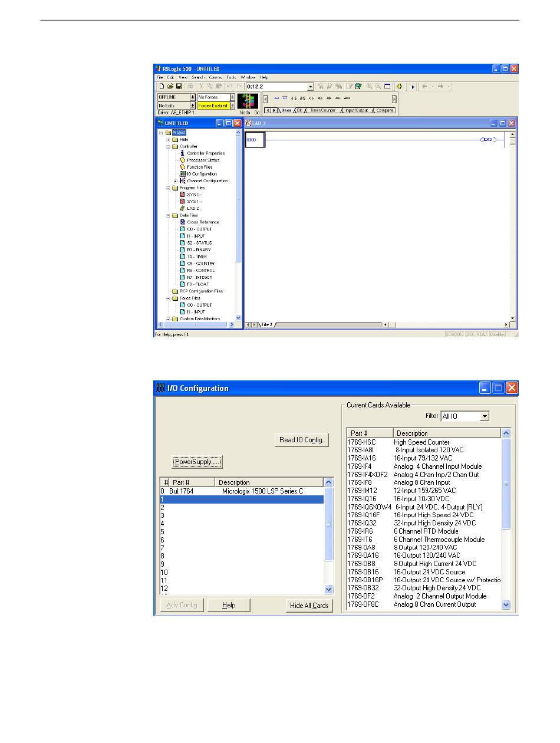The width and height of the screenshot is (560, 743).
Task: Open IO Configuration in project tree
Action: (x=202, y=174)
